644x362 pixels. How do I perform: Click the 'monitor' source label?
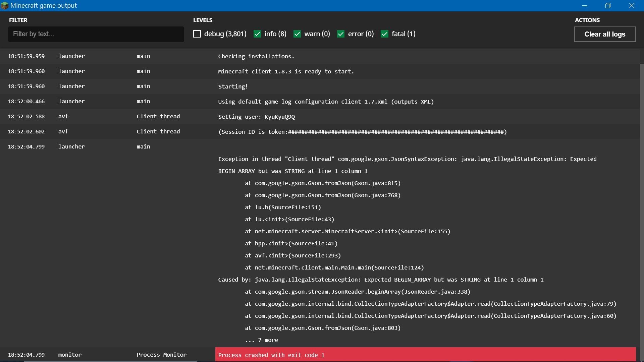click(70, 355)
